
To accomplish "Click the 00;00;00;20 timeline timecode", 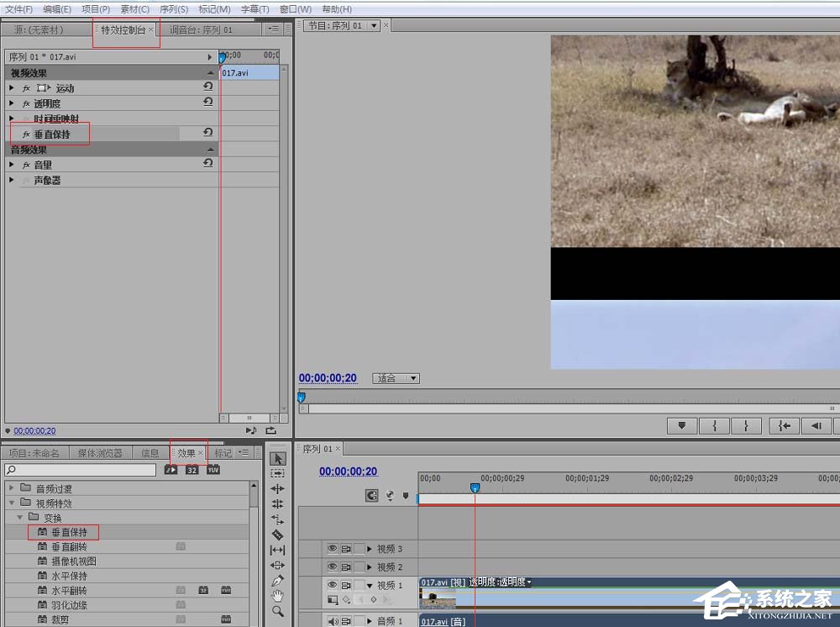I will (348, 472).
